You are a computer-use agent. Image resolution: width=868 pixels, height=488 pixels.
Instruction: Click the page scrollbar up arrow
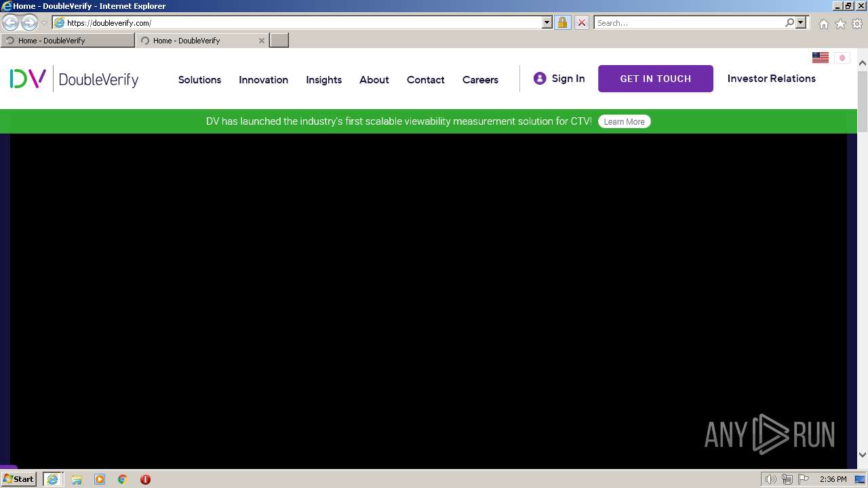tap(863, 63)
